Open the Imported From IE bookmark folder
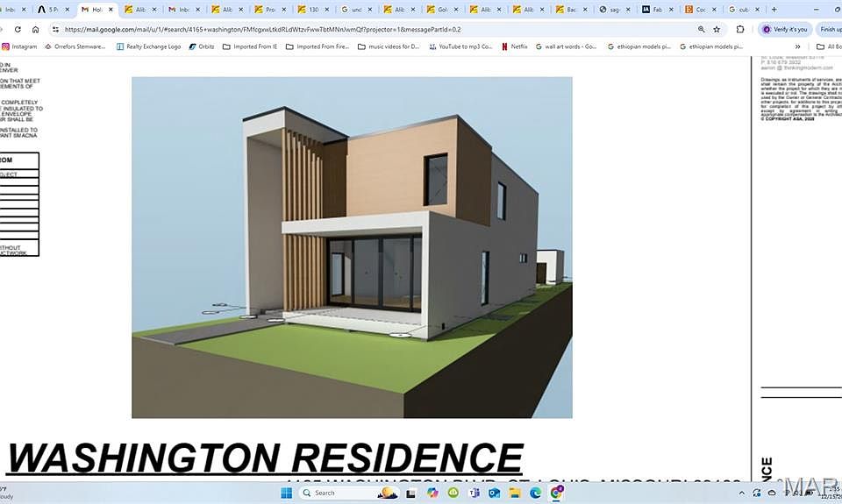 click(250, 46)
